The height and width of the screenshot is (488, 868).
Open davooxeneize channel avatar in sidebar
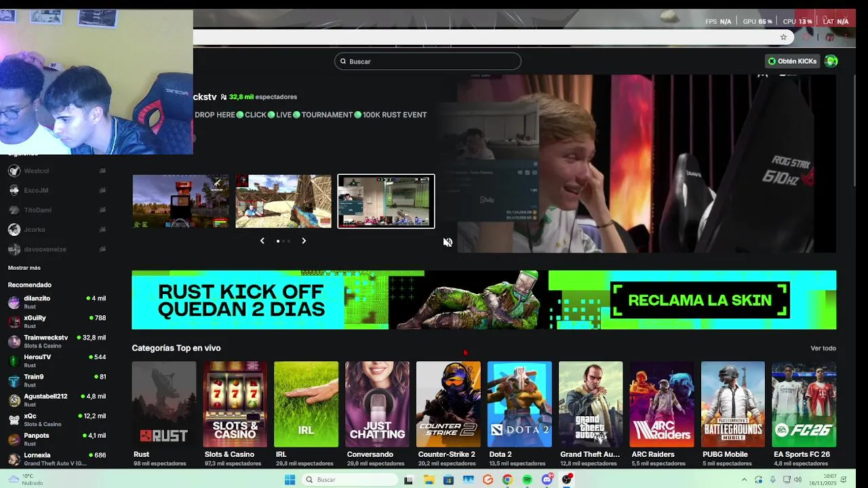point(14,249)
